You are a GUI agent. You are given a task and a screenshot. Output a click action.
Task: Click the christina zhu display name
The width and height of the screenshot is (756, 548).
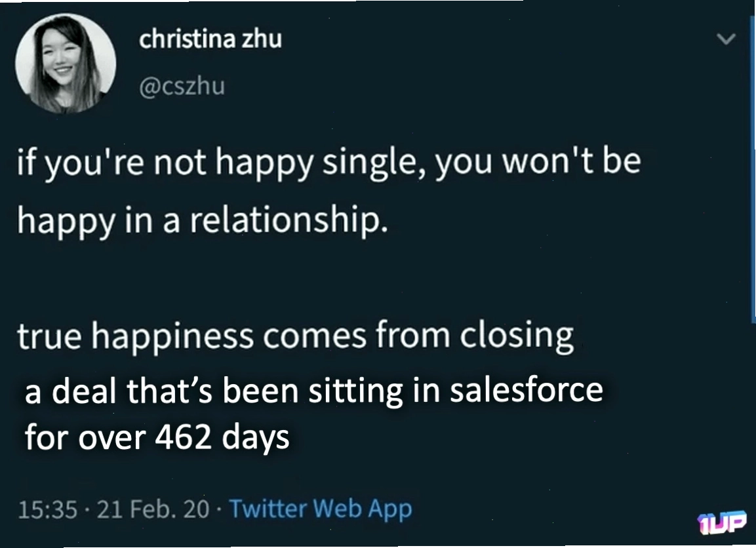(x=210, y=39)
